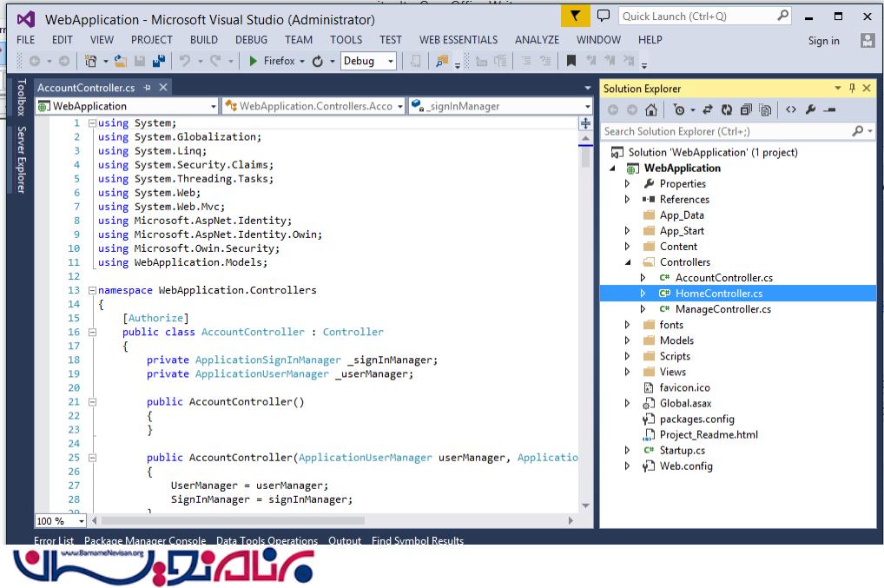Viewport: 884px width, 588px height.
Task: Switch to the Package Manager Console tab
Action: tap(145, 540)
